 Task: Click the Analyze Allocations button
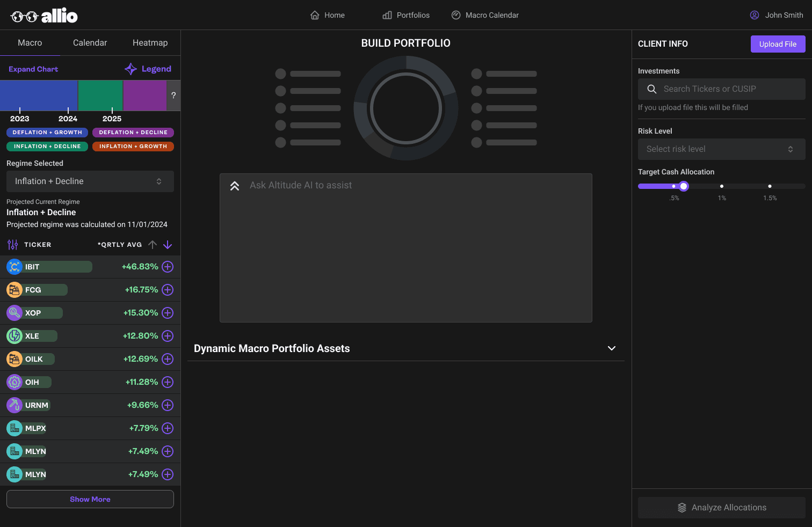721,508
